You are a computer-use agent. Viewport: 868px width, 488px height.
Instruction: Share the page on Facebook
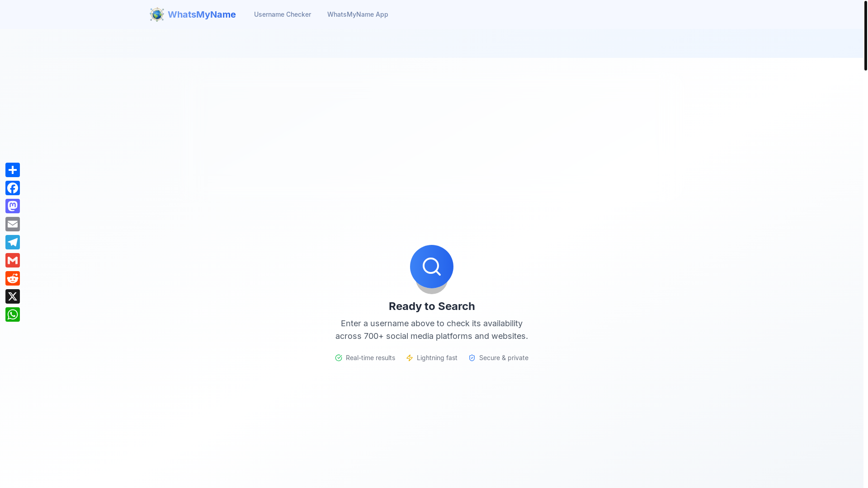(x=13, y=188)
